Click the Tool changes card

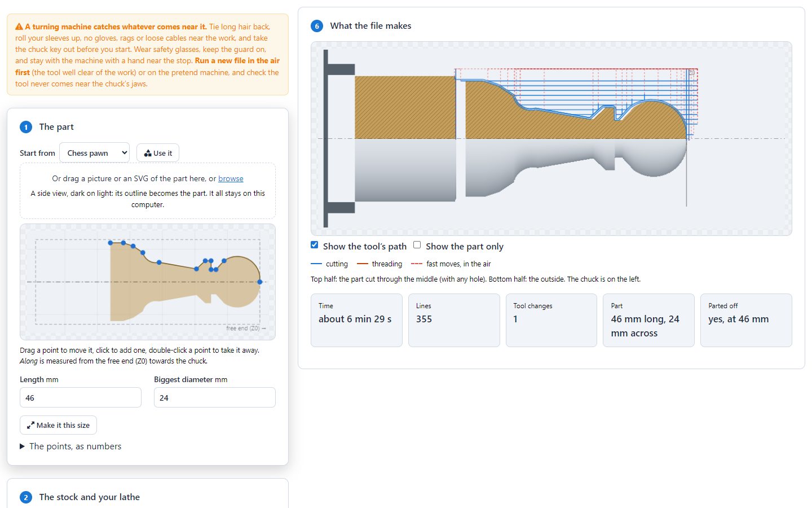(x=551, y=320)
